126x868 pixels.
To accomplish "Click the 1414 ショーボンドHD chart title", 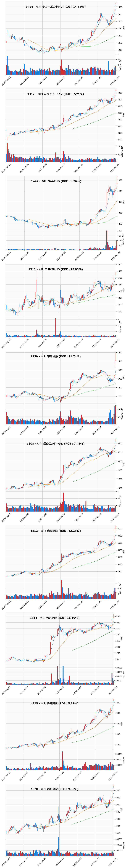I will click(x=55, y=7).
